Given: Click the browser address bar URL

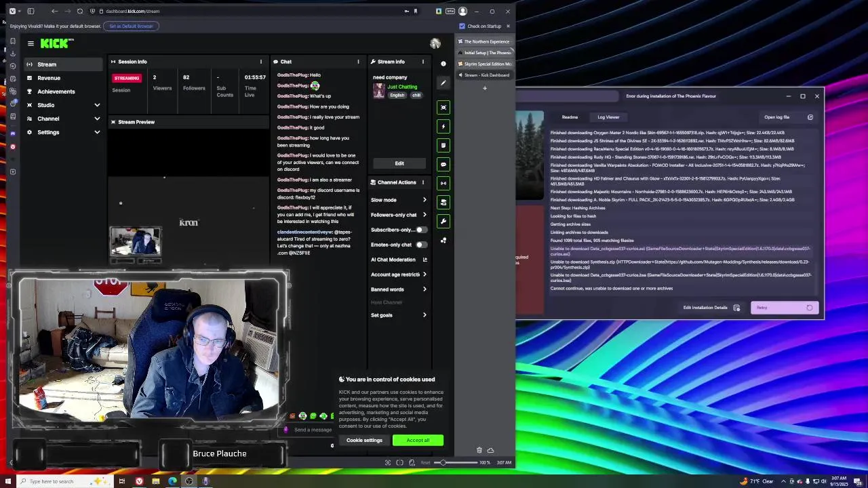Looking at the screenshot, I should 132,11.
